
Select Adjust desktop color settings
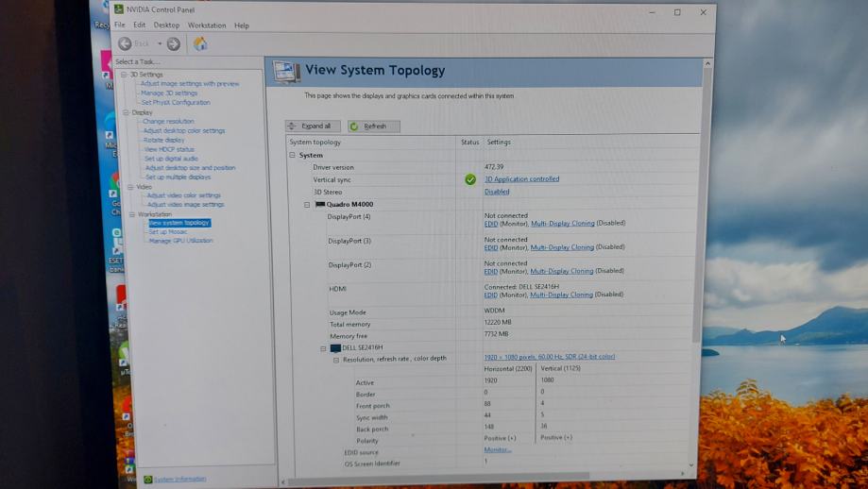(184, 130)
